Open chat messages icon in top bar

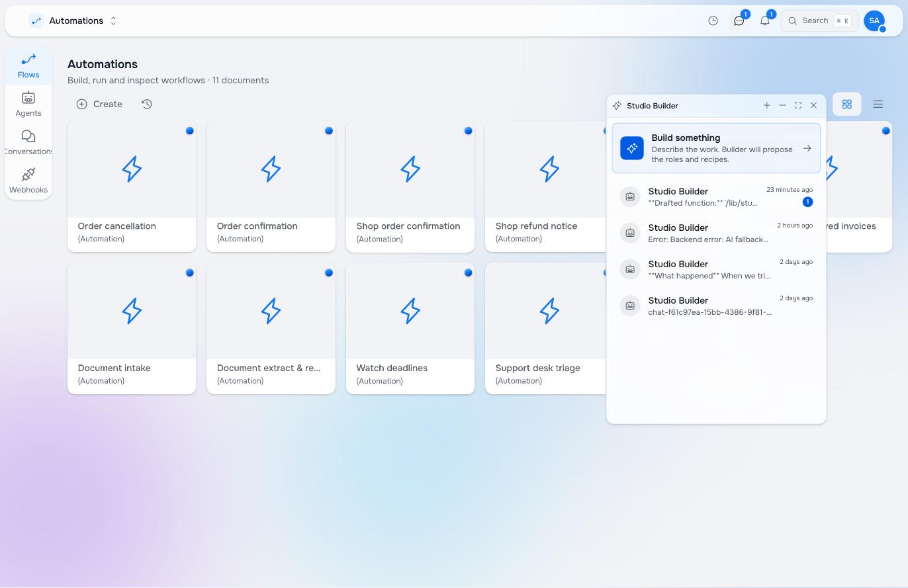[x=739, y=21]
